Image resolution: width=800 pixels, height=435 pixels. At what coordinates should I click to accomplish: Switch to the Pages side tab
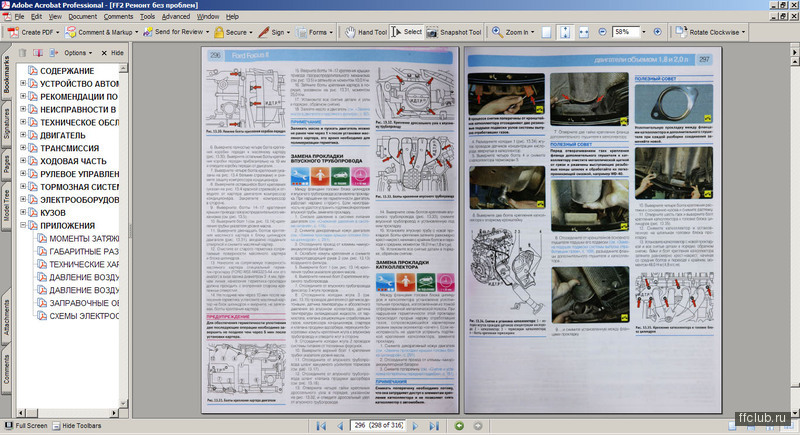(x=6, y=166)
